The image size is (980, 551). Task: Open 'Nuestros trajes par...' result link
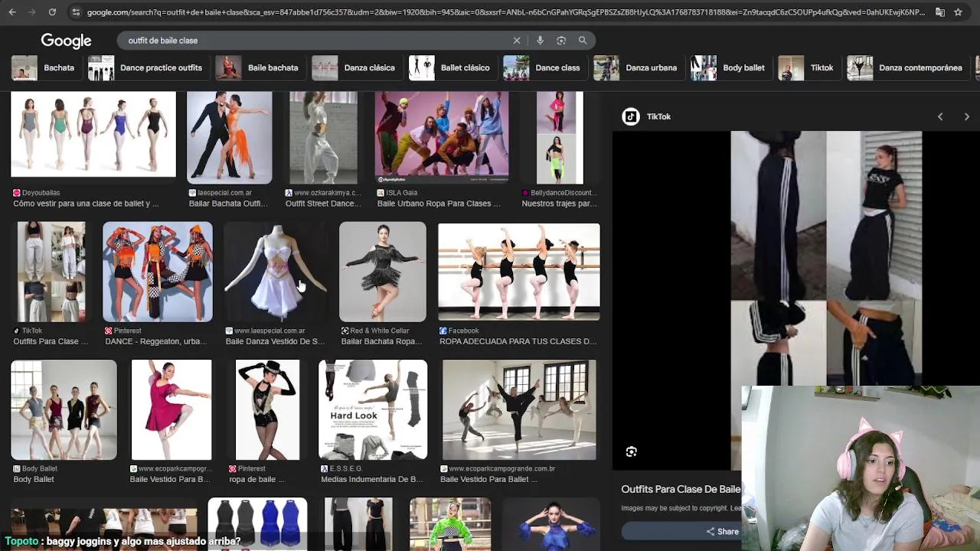[559, 204]
